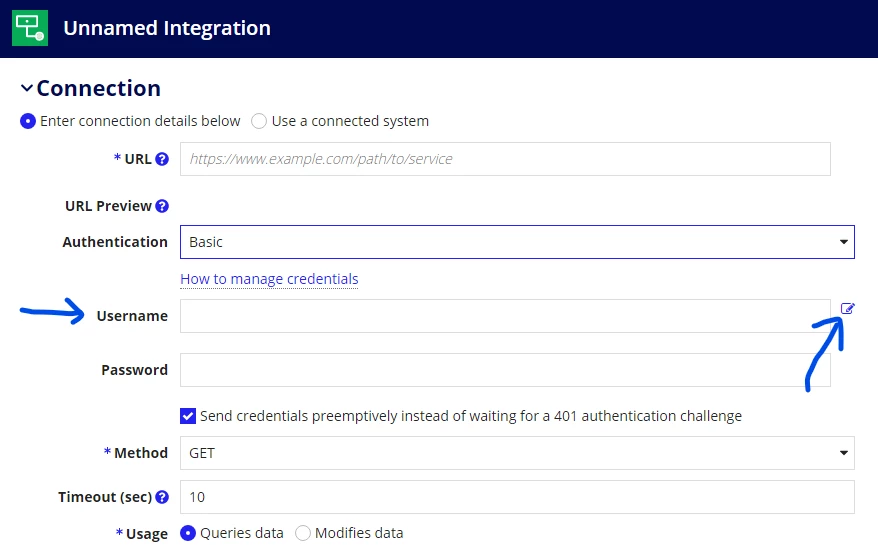The image size is (878, 553).
Task: Uncheck 'Send credentials preemptively' checkbox
Action: click(188, 416)
